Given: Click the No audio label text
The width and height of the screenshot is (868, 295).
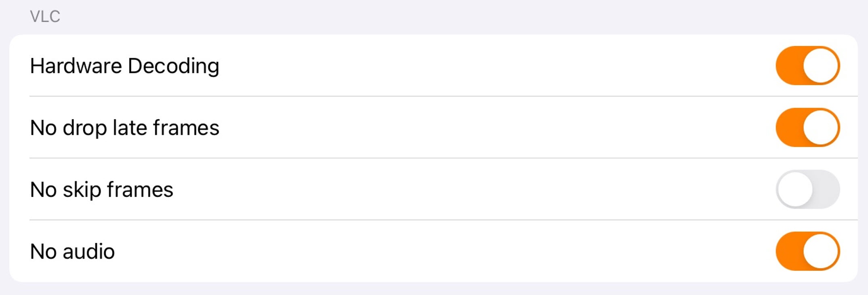Looking at the screenshot, I should pos(72,251).
